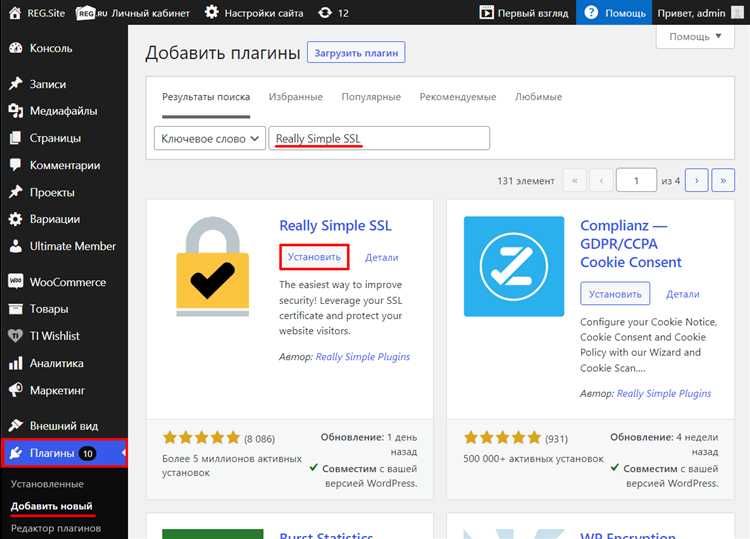This screenshot has width=750, height=539.
Task: Open the Complianz GDPR/CCPA Cookie Consent title
Action: click(631, 243)
